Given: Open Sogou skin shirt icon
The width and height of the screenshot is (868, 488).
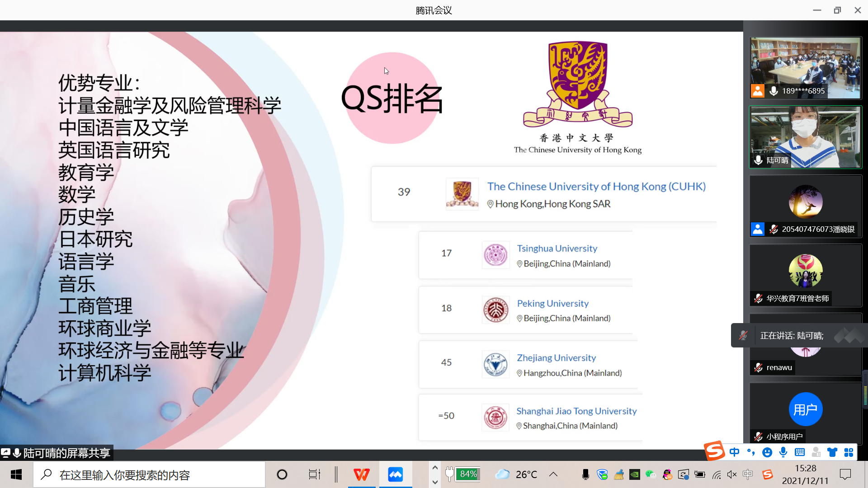Looking at the screenshot, I should (x=832, y=452).
